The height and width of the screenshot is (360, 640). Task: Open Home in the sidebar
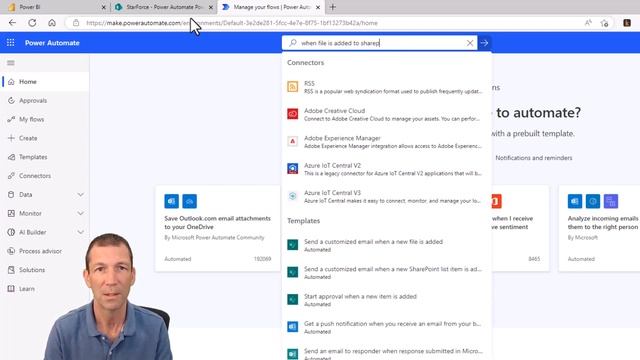tap(45, 82)
